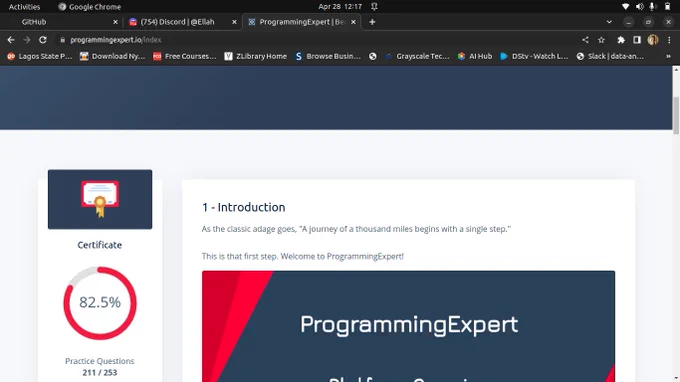Bookmark this page with the star icon
680x382 pixels.
pyautogui.click(x=602, y=40)
